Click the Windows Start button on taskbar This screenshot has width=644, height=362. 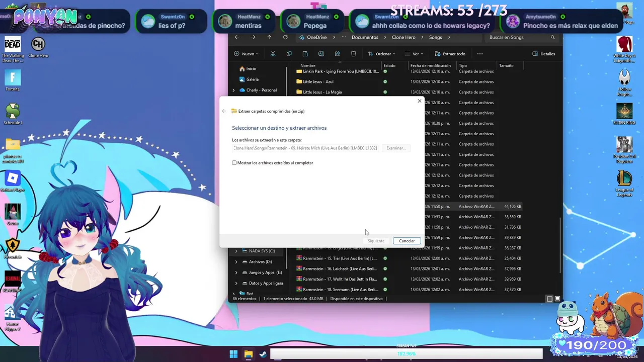pyautogui.click(x=233, y=354)
